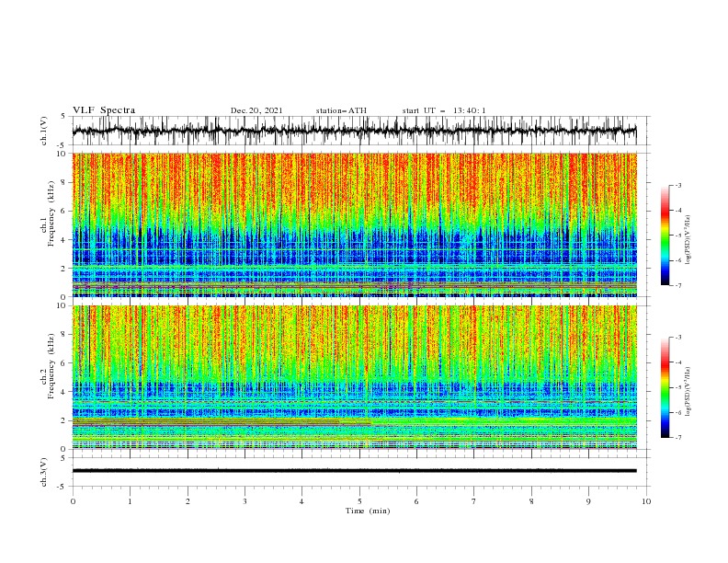Click time axis tick label "0"

pyautogui.click(x=73, y=501)
